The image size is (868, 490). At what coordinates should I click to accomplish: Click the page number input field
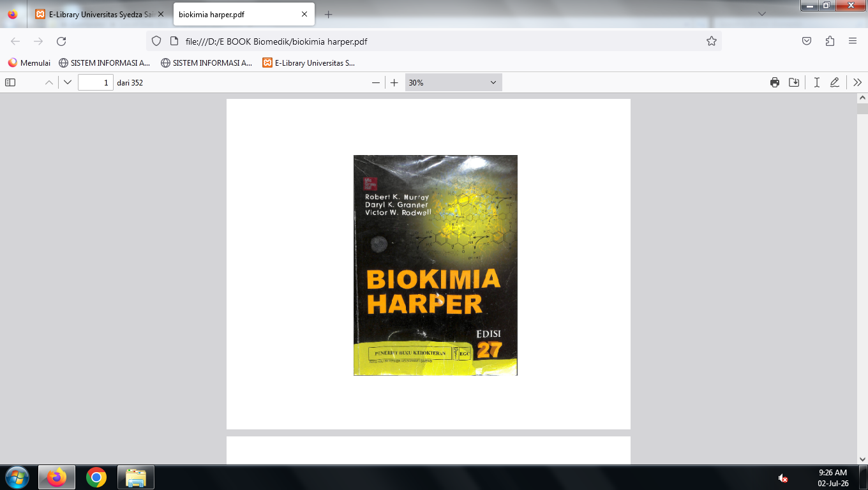click(x=96, y=82)
